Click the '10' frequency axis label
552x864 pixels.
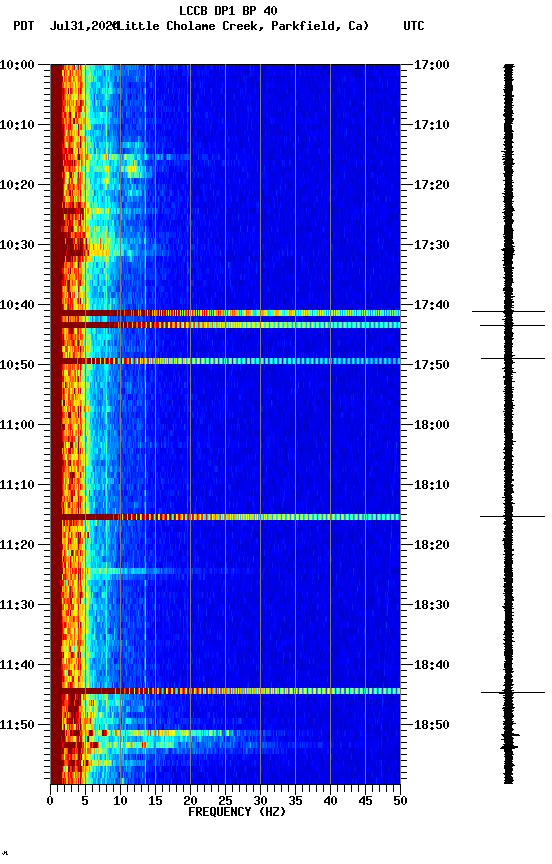tap(120, 801)
